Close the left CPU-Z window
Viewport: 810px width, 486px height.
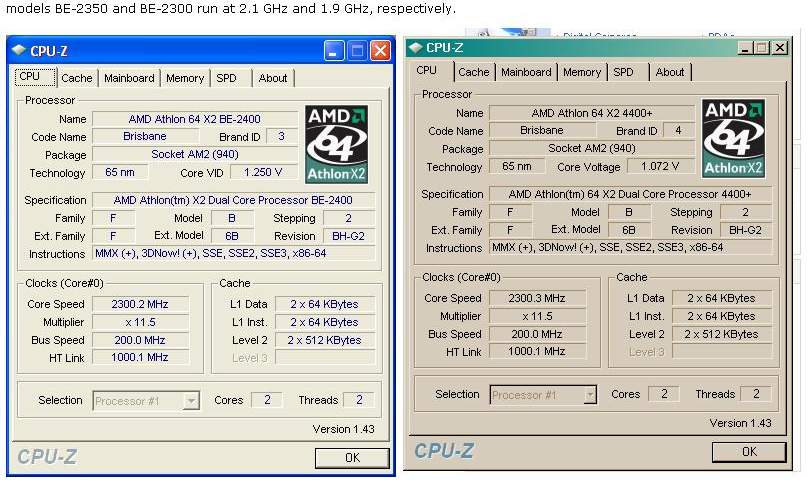tap(381, 51)
